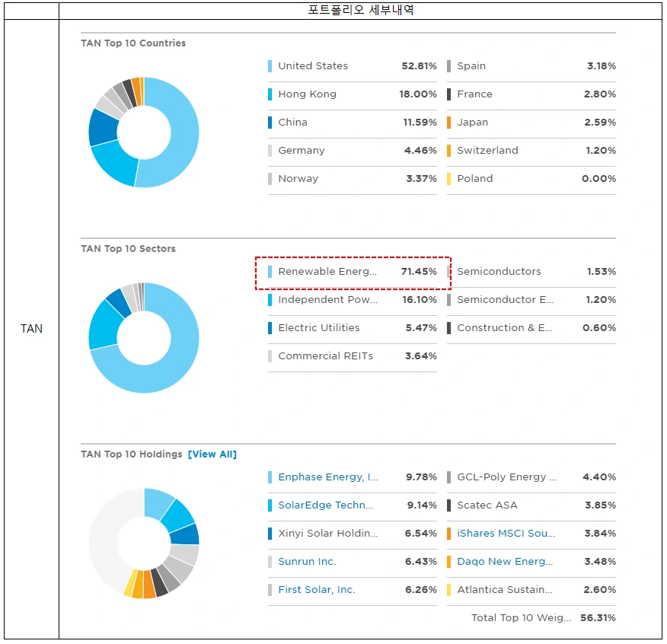667x644 pixels.
Task: Select the 'GCL-Poly Energy ...' holding
Action: coord(506,477)
